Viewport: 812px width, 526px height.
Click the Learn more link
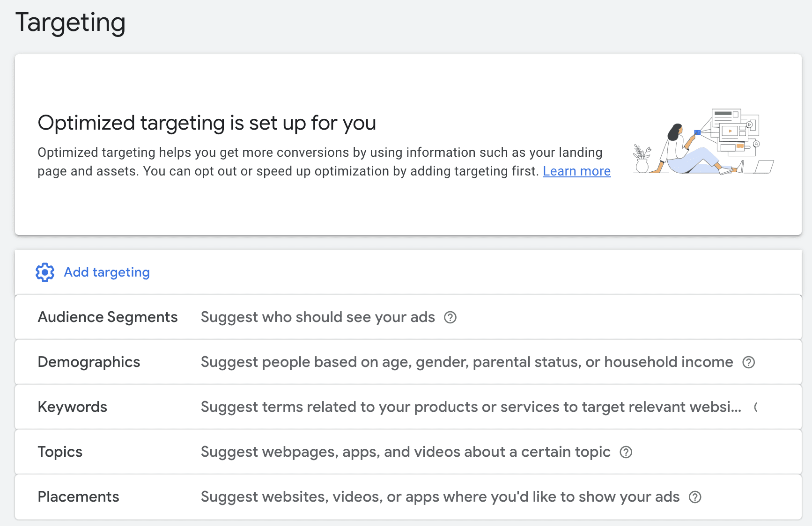pyautogui.click(x=576, y=171)
